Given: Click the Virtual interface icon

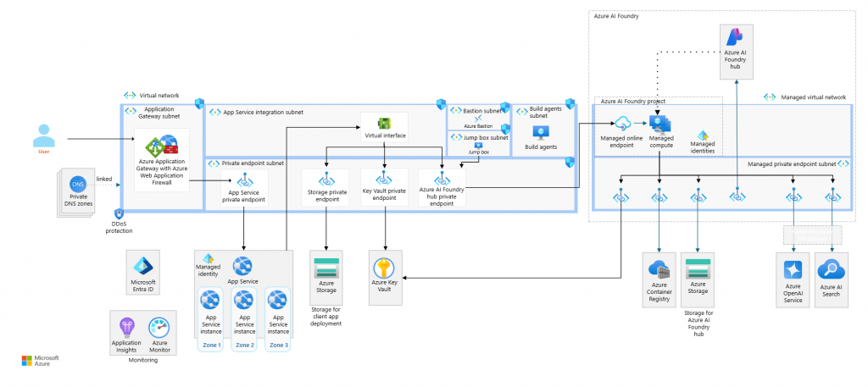Looking at the screenshot, I should (385, 123).
